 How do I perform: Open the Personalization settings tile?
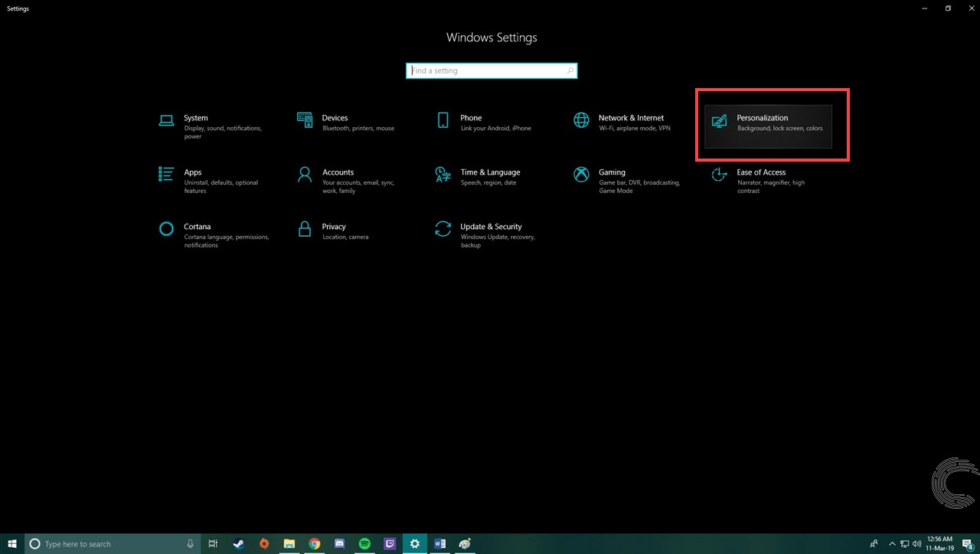tap(768, 126)
